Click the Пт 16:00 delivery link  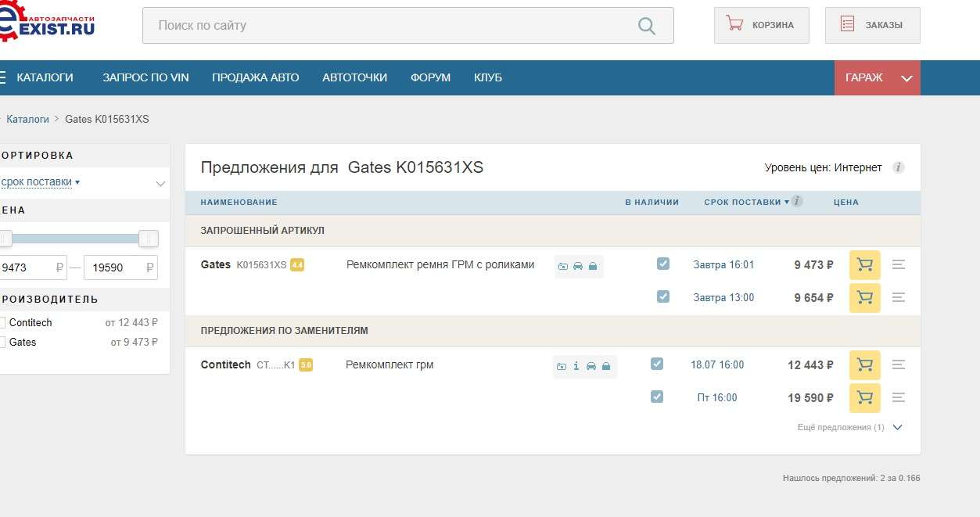[x=717, y=397]
